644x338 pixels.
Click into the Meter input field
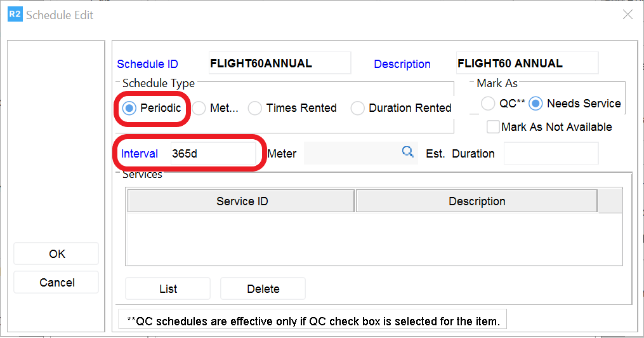coord(351,153)
